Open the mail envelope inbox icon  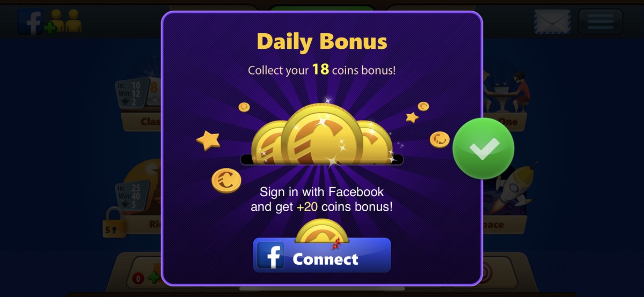pos(552,21)
